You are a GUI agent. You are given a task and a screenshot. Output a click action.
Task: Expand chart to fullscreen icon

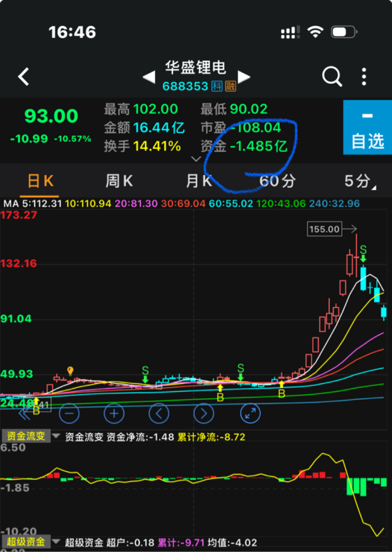click(x=250, y=413)
